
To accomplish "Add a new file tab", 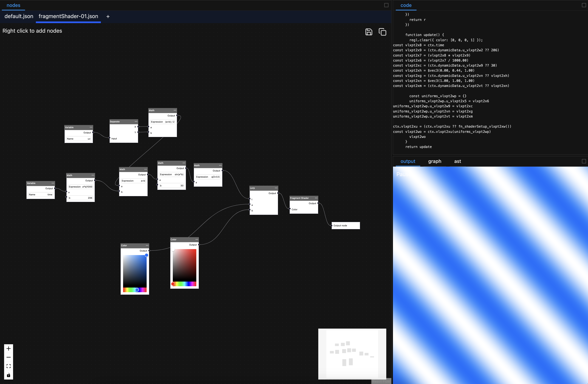I will click(108, 17).
